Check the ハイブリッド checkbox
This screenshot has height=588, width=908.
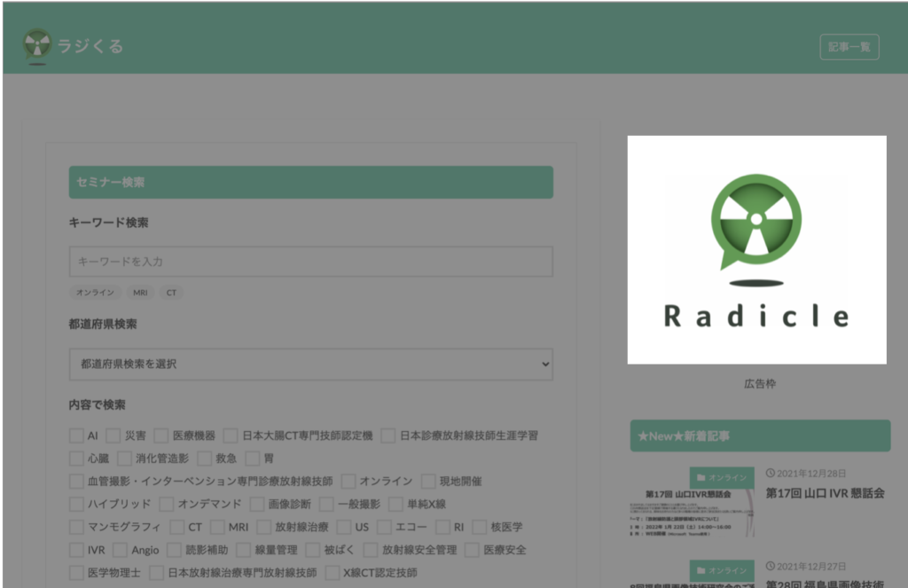pyautogui.click(x=76, y=504)
